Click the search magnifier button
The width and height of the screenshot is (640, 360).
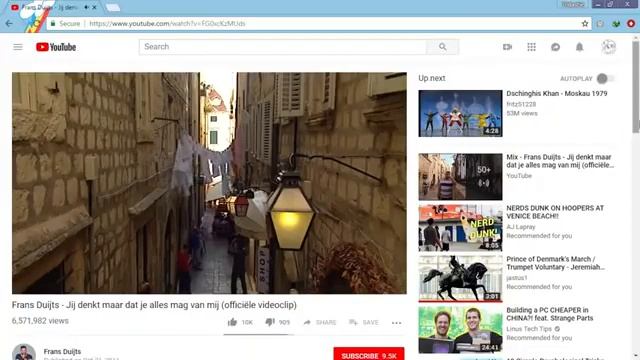442,47
